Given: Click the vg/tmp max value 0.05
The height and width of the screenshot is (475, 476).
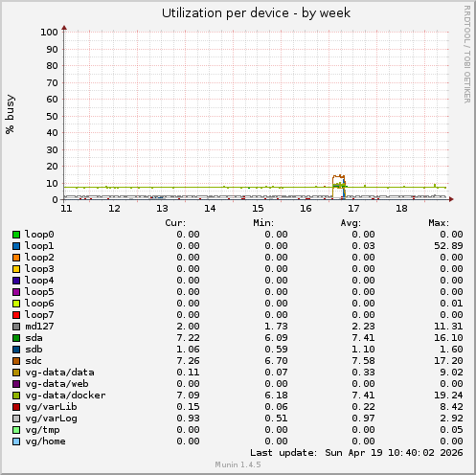Looking at the screenshot, I should click(x=451, y=430).
